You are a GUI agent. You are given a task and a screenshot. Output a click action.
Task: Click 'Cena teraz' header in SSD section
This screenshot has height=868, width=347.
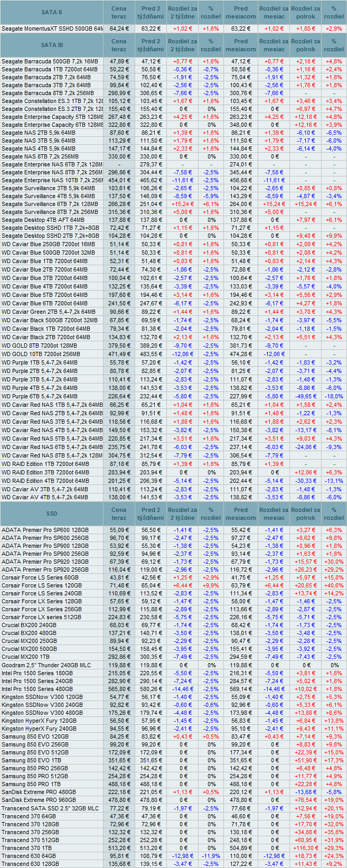pos(119,514)
